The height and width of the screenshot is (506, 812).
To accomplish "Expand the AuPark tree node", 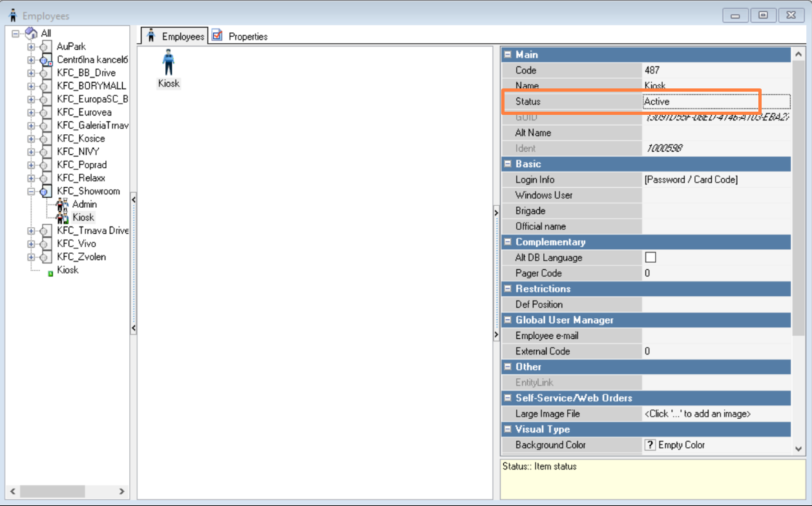I will [30, 46].
